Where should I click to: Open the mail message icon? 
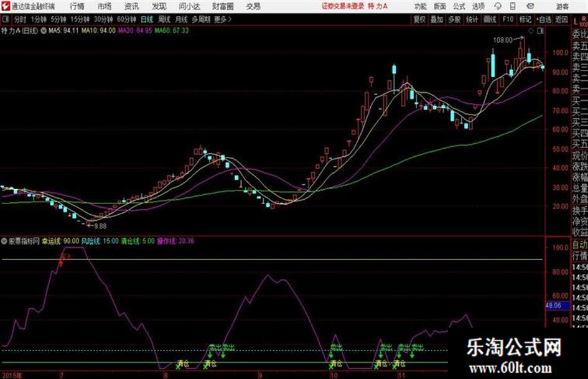coord(530,6)
